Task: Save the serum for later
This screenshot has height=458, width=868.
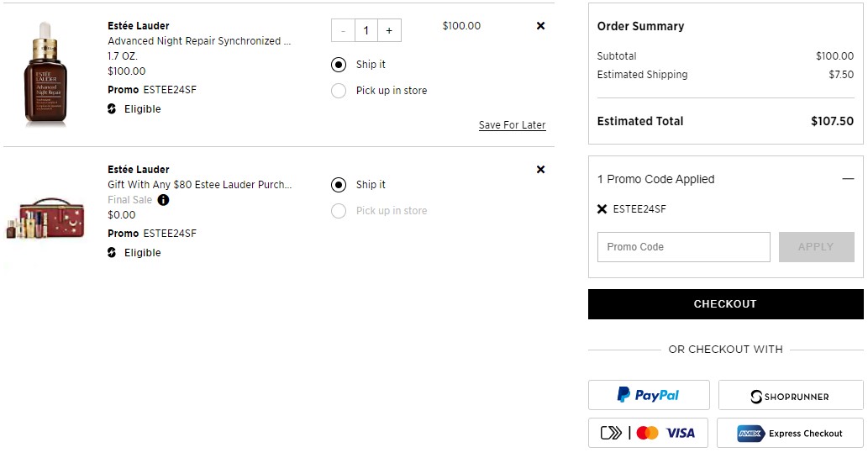Action: 512,125
